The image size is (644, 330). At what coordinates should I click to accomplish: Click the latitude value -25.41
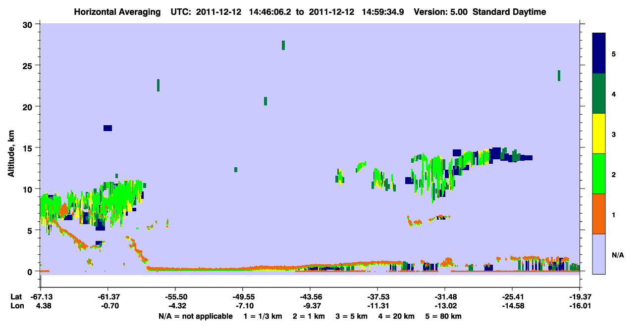512,297
